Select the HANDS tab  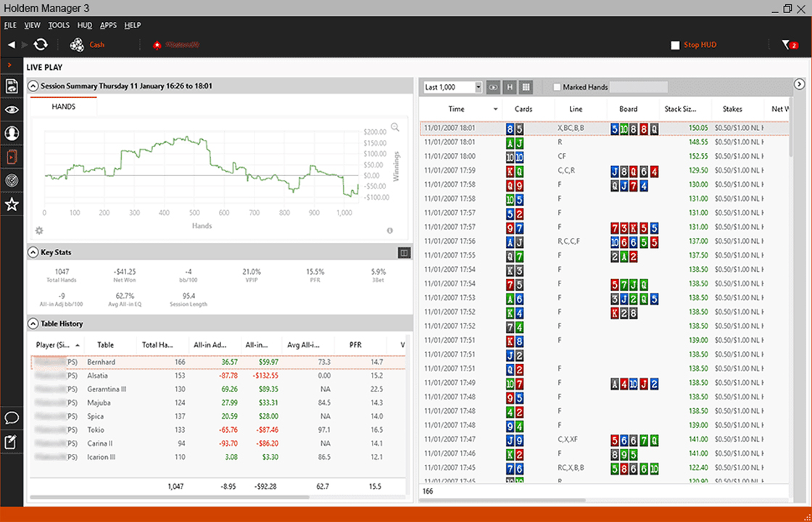tap(64, 107)
